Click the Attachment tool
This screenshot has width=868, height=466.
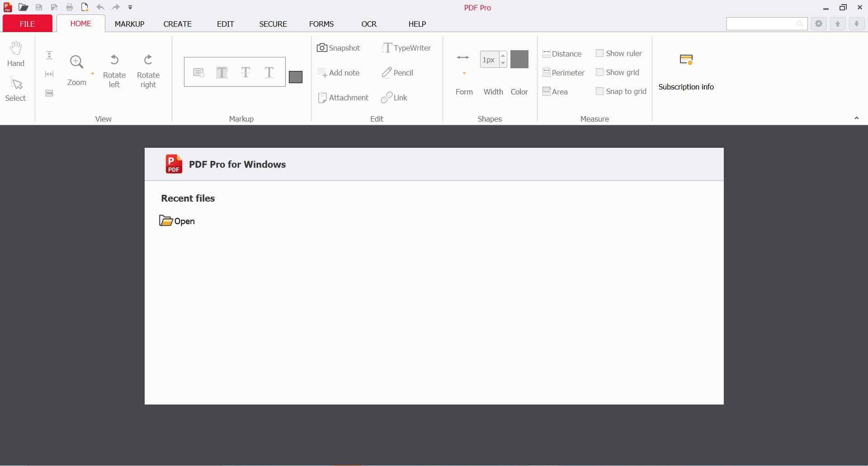point(343,98)
